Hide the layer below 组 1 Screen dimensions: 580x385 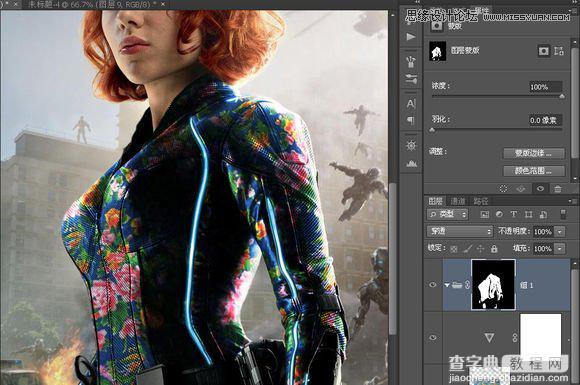pos(433,338)
